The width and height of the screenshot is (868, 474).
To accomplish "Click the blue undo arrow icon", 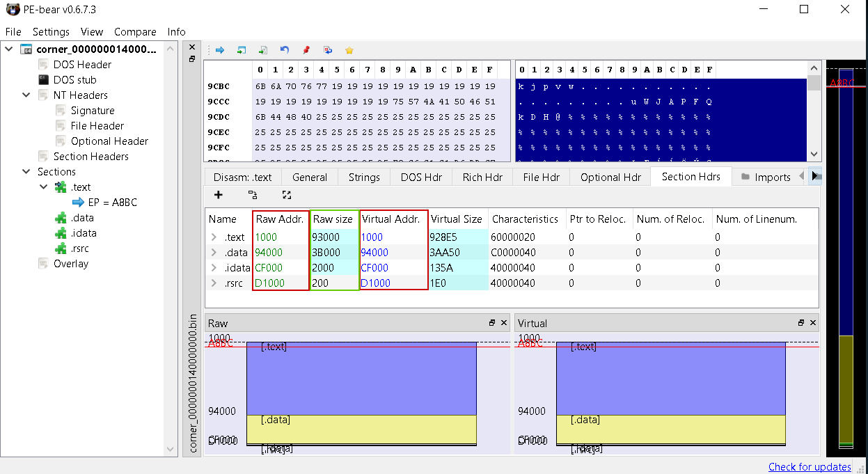I will coord(284,50).
